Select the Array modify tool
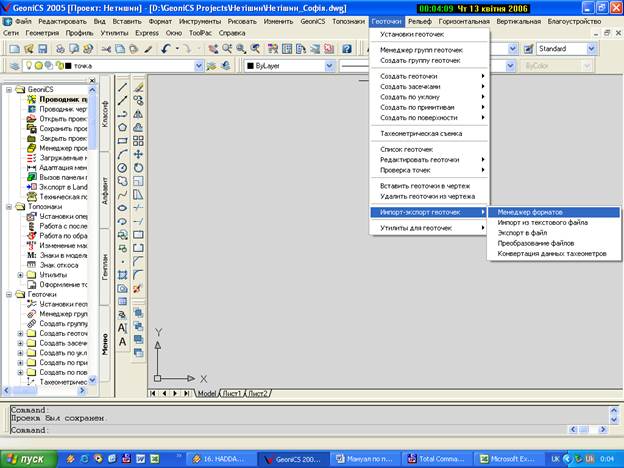Screen dimensions: 624x468 click(138, 141)
